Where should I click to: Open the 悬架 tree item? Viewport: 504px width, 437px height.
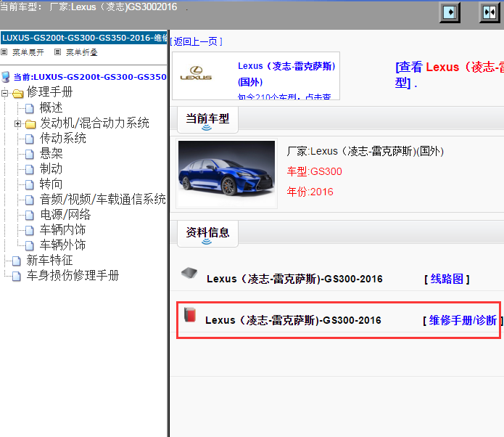51,153
